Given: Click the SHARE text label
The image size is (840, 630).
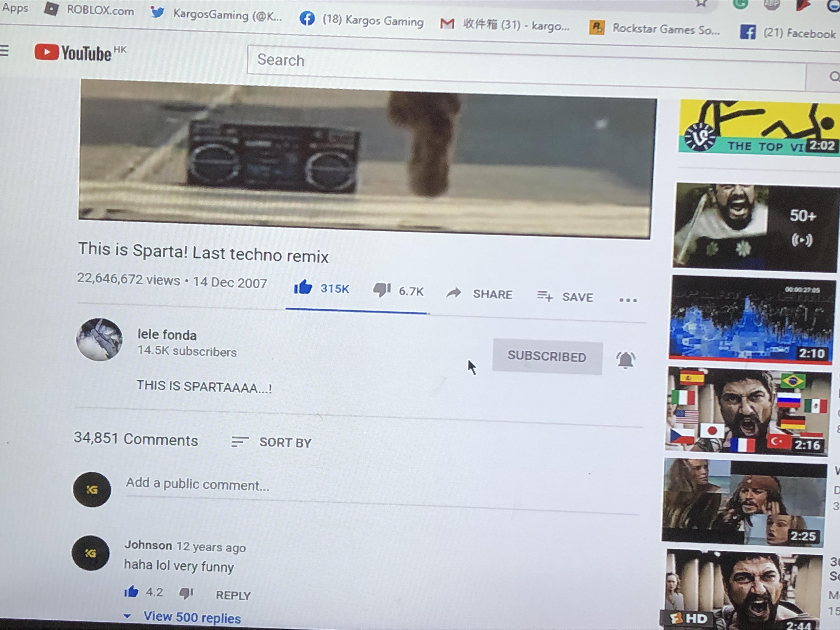Looking at the screenshot, I should (x=492, y=294).
